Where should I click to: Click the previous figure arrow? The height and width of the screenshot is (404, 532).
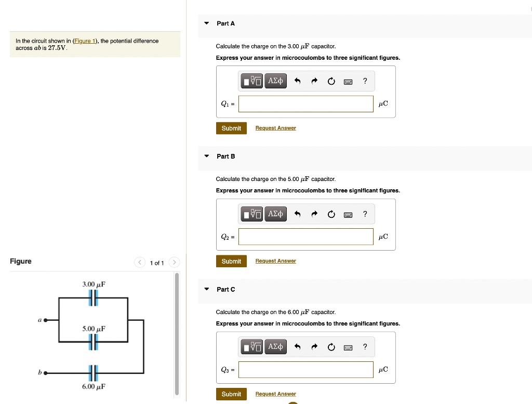[139, 262]
